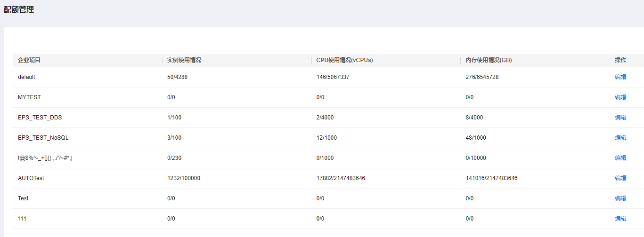This screenshot has height=237, width=644.
Task: Click CPU usage value 0/1000
Action: pos(325,158)
